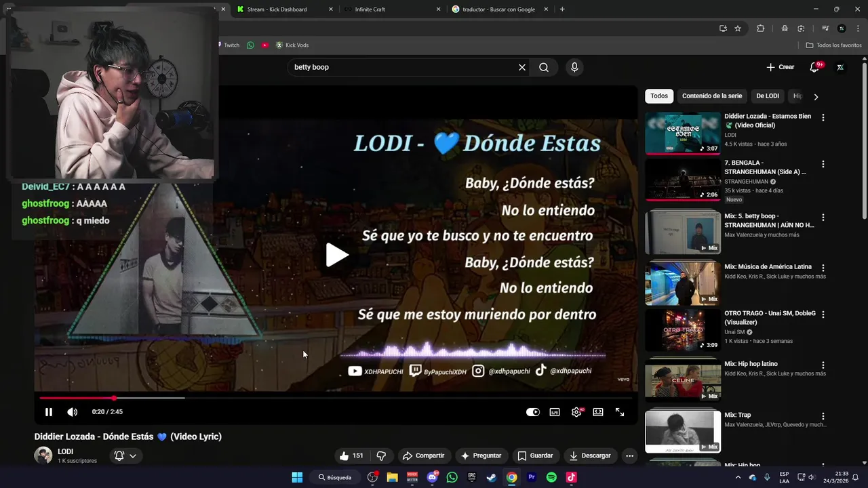Run the search with the magnifier button

point(544,67)
